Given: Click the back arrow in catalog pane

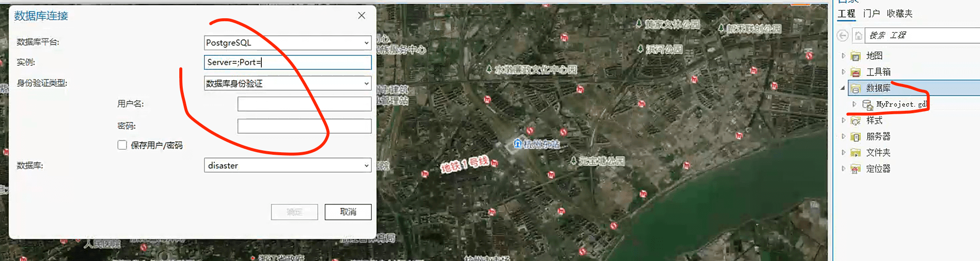Looking at the screenshot, I should [843, 36].
